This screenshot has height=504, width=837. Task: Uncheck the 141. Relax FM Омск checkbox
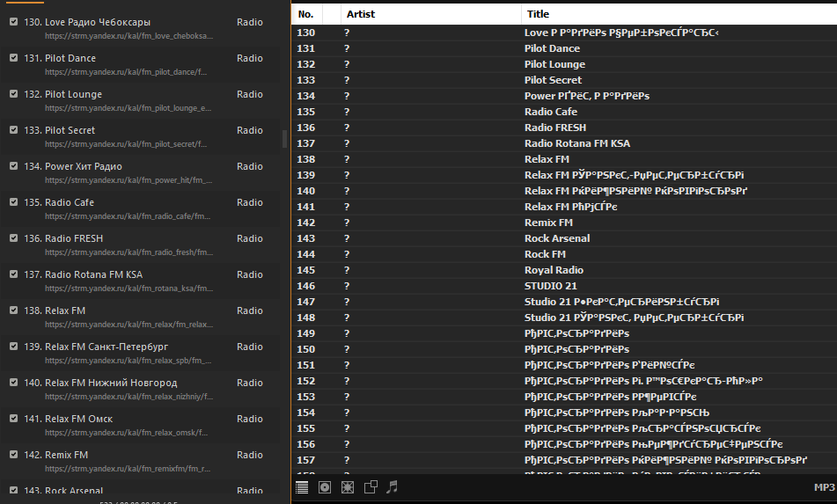pos(14,418)
